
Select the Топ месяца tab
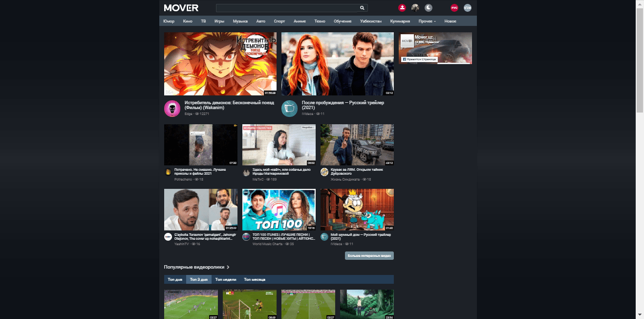(255, 279)
